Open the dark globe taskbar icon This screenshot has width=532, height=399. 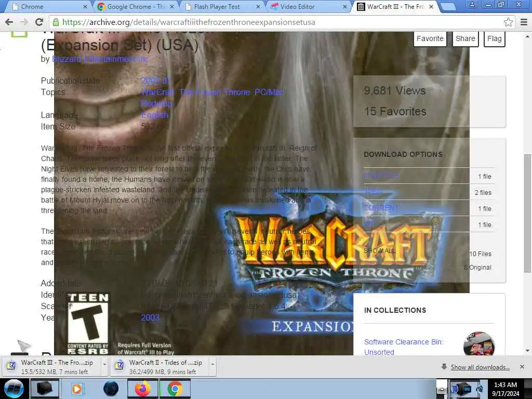111,389
